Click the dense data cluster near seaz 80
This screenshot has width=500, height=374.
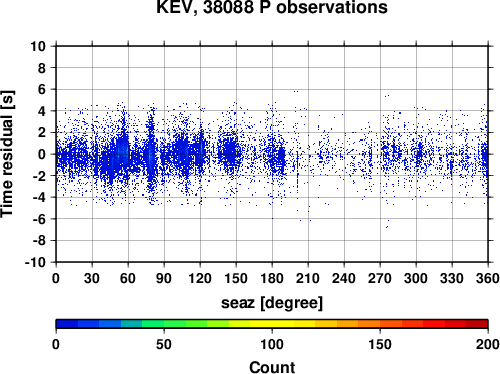pos(151,156)
